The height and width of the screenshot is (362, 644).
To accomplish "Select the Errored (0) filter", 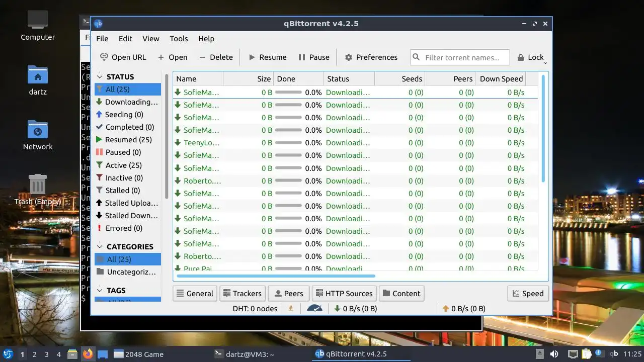I will pos(128,228).
